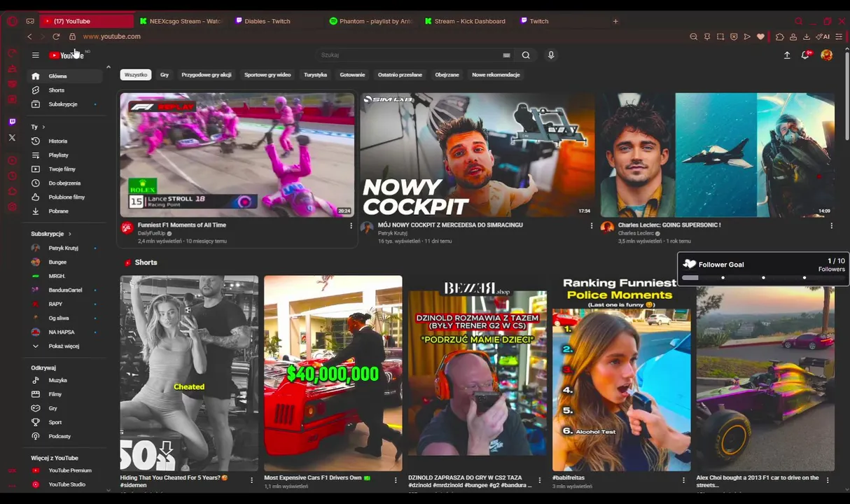Open the AI assistant toolbar button
The width and height of the screenshot is (850, 504).
click(x=823, y=36)
